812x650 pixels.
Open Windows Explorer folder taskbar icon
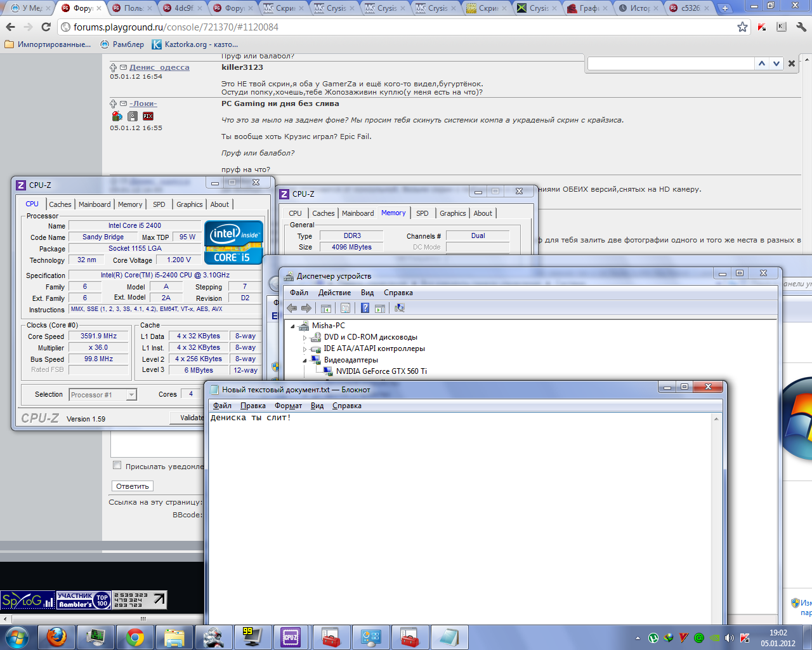[x=174, y=637]
